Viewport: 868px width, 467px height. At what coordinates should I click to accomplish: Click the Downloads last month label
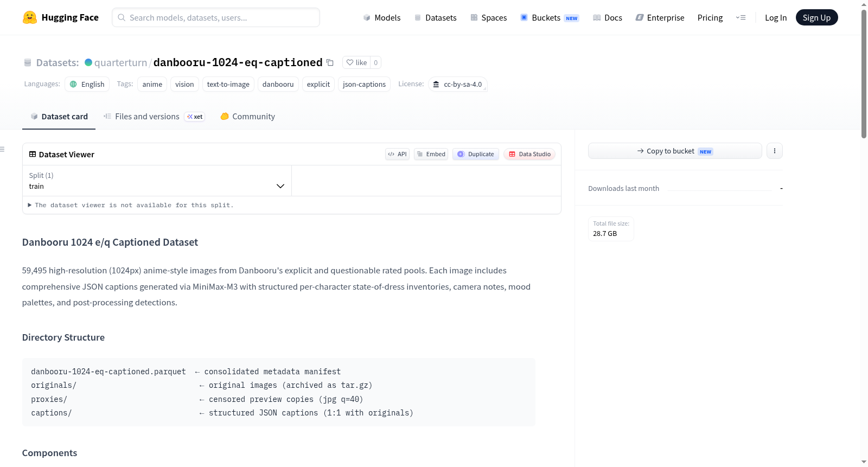pos(624,188)
